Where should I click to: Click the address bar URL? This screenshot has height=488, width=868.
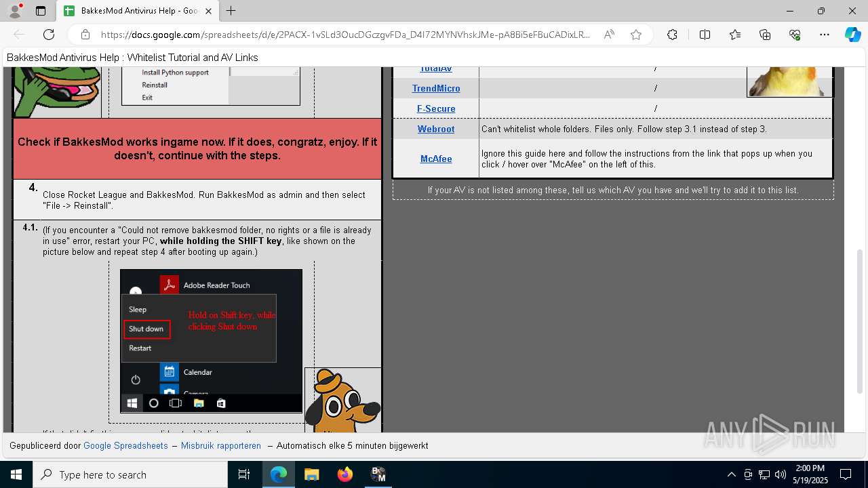tap(345, 35)
